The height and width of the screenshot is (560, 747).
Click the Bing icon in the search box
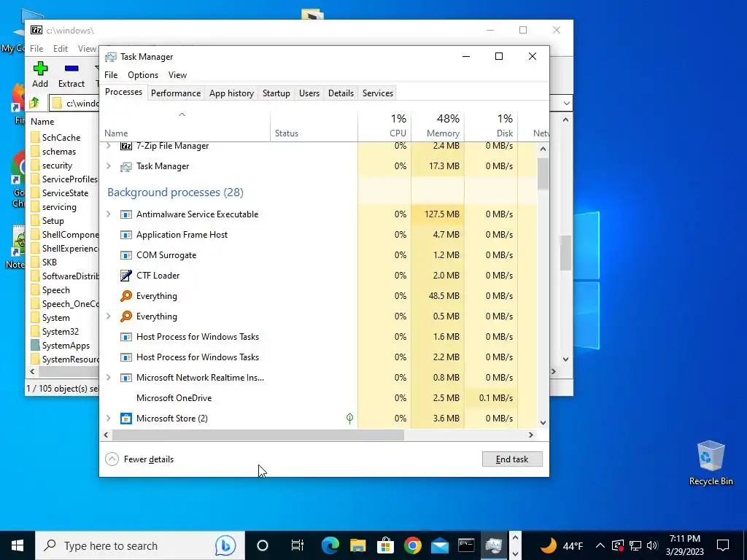[225, 545]
